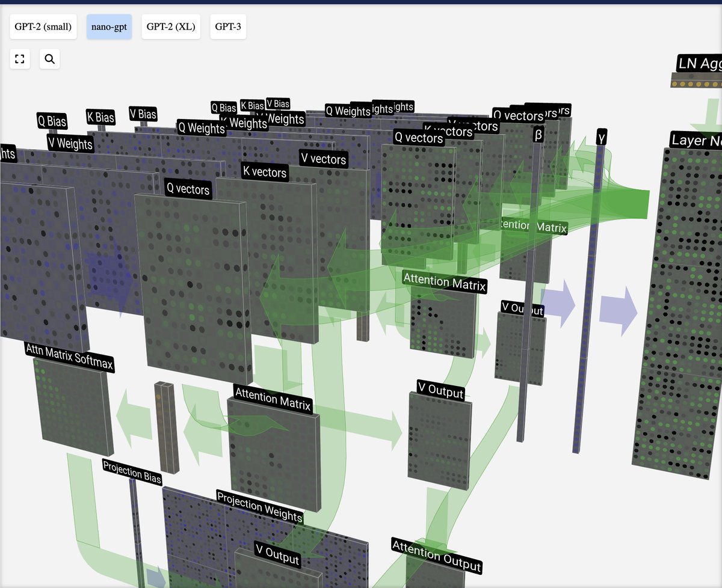The width and height of the screenshot is (722, 588).
Task: Open the search tool via magnifier icon
Action: [x=49, y=58]
